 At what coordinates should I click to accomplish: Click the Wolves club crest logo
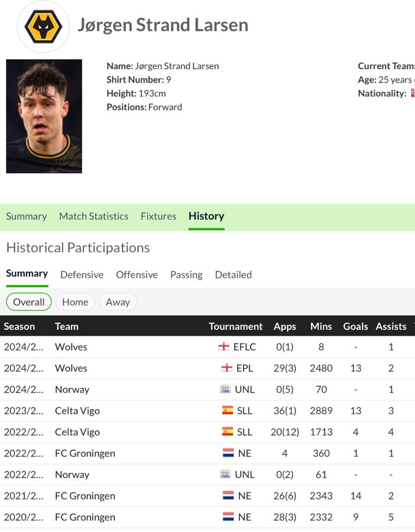(x=43, y=27)
